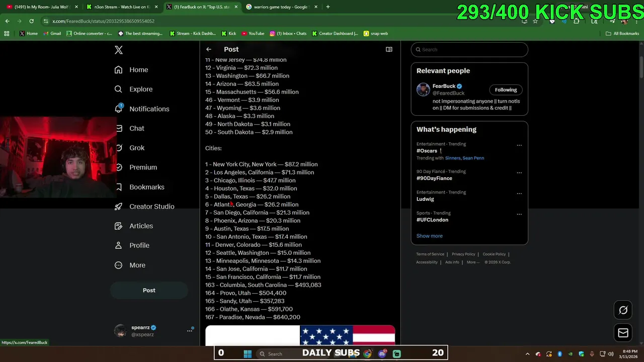644x362 pixels.
Task: Open Profile from sidebar
Action: (132, 245)
